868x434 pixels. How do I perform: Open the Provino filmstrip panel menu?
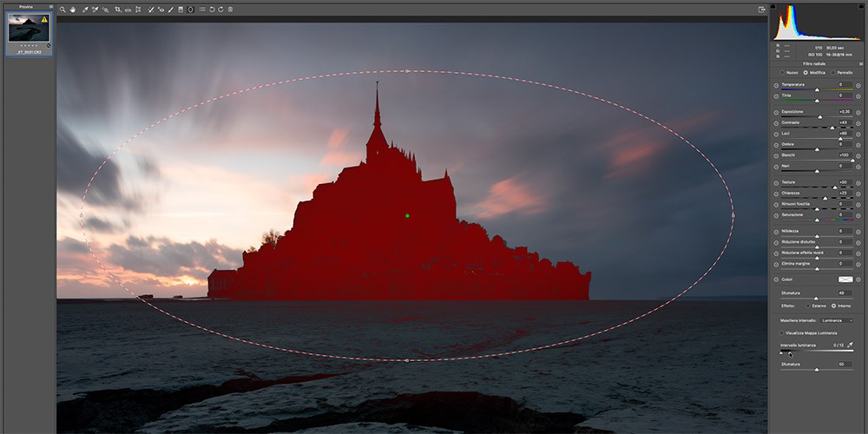[x=52, y=7]
